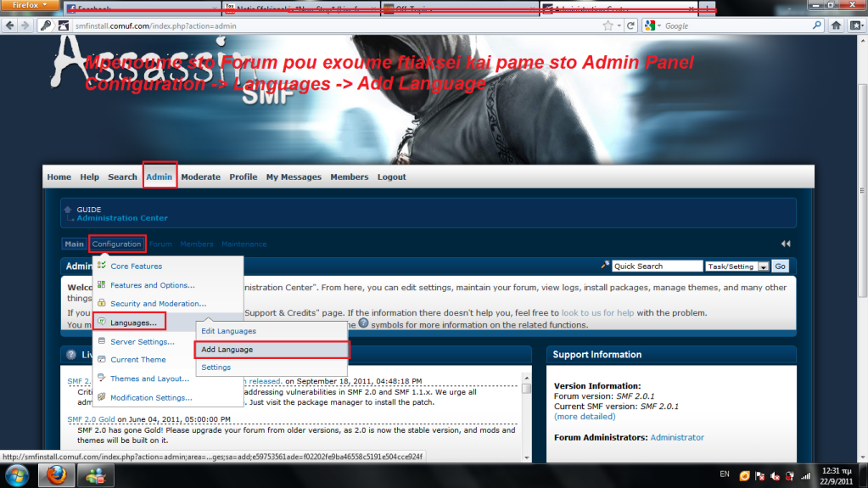Viewport: 868px width, 488px height.
Task: Select Add Language from the submenu
Action: click(x=227, y=350)
